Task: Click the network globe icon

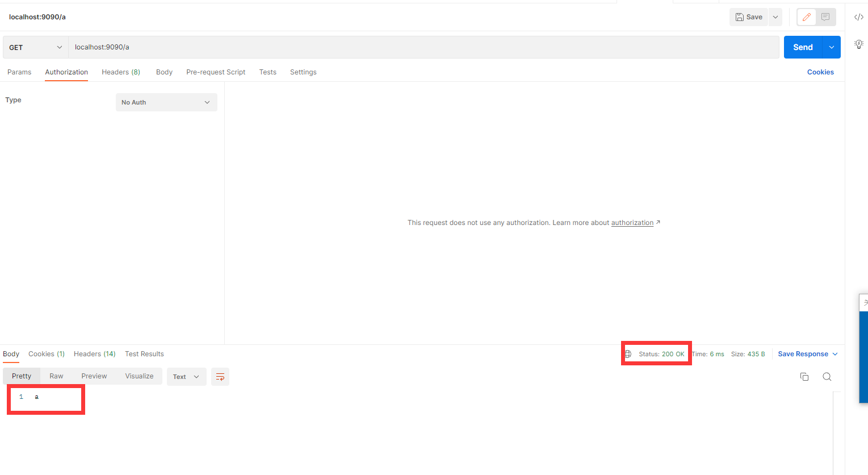Action: click(628, 354)
